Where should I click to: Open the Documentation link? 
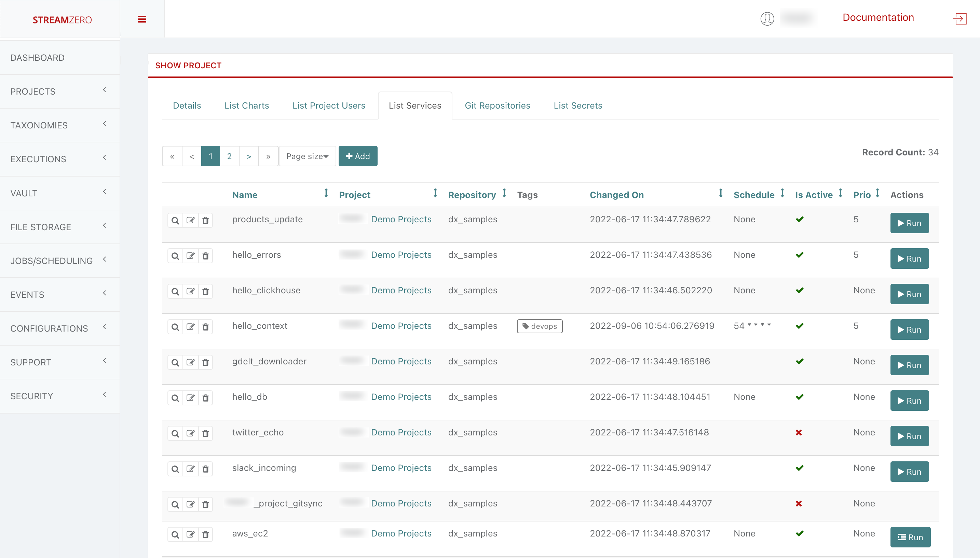pyautogui.click(x=878, y=17)
